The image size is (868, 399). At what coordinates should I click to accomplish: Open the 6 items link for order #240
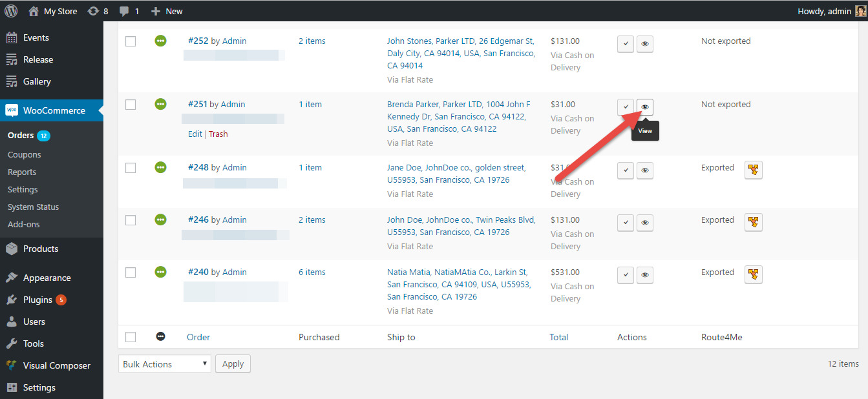(312, 272)
